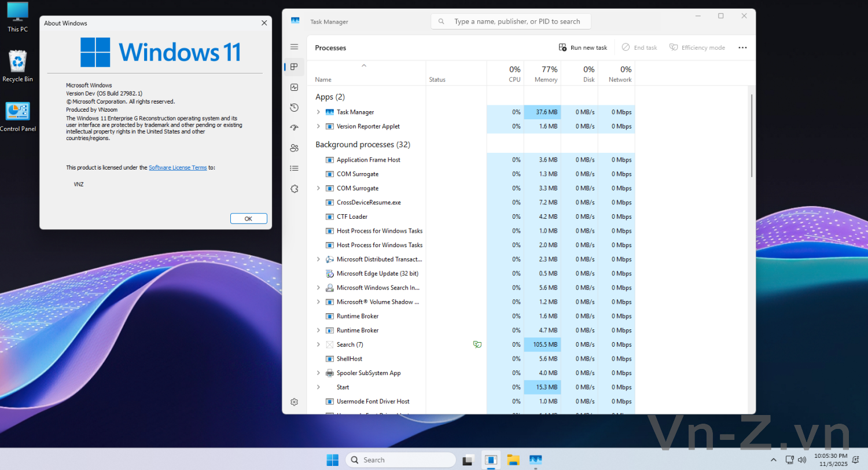
Task: Sort processes by Memory column
Action: pyautogui.click(x=542, y=74)
